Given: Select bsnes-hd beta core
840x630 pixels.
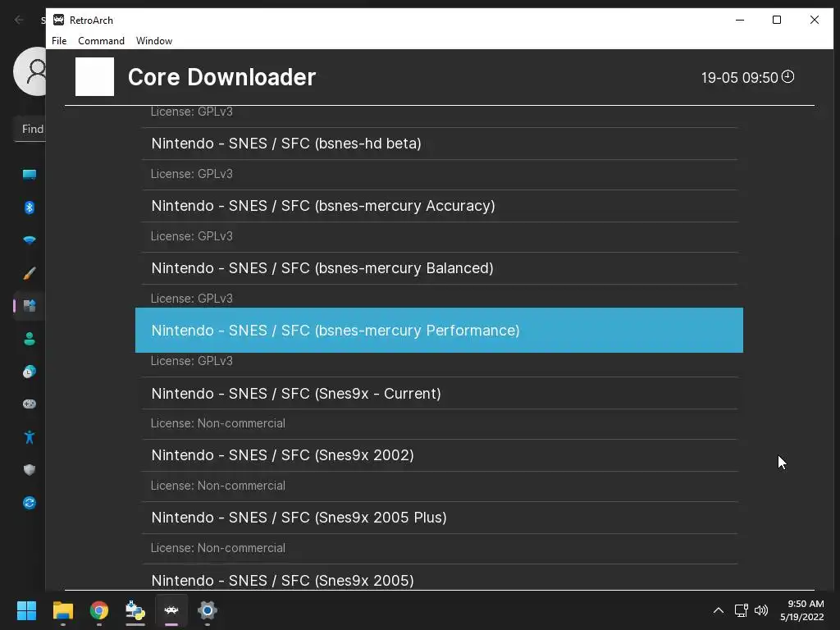Looking at the screenshot, I should coord(440,144).
